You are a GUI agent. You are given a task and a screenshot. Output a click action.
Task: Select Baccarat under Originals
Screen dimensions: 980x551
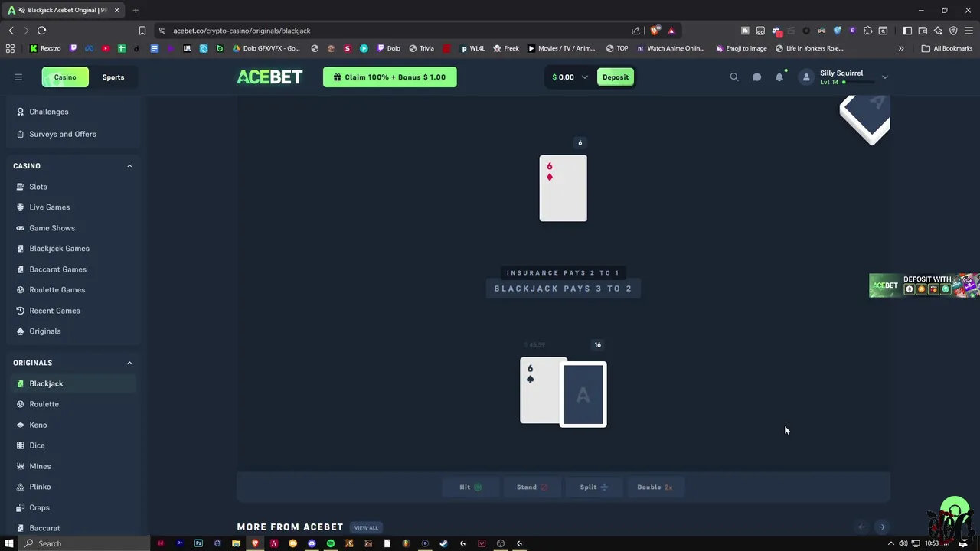[44, 528]
